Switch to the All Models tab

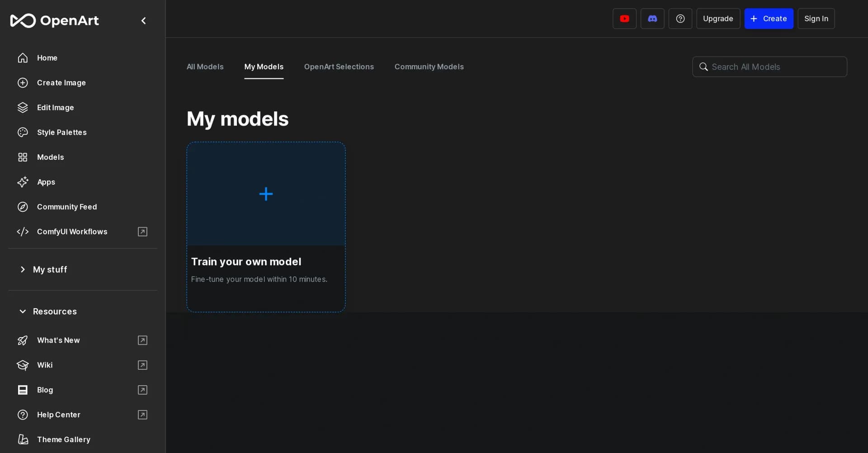[205, 67]
